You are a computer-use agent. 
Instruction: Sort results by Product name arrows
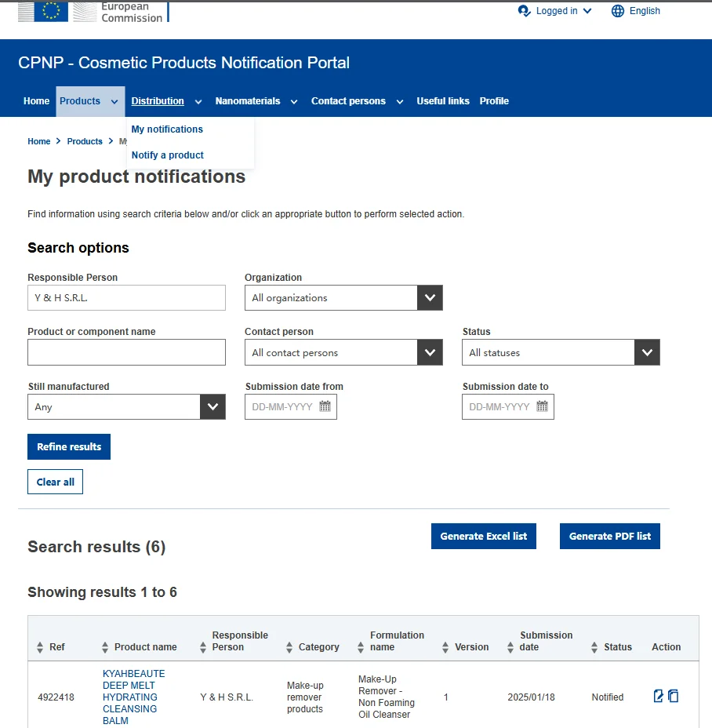(105, 647)
